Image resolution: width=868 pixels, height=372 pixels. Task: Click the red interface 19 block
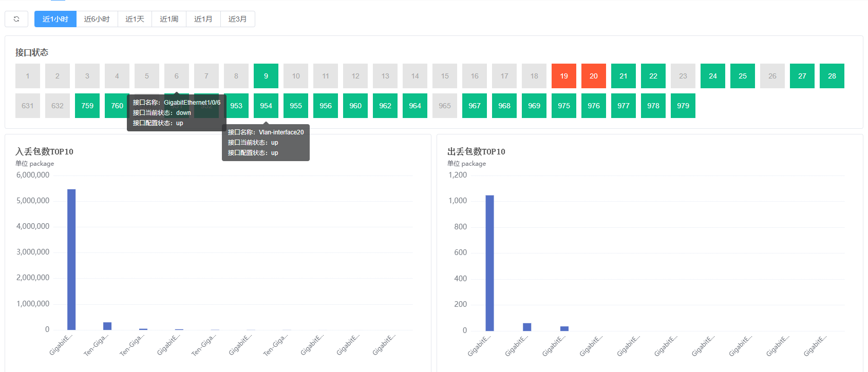click(x=564, y=76)
